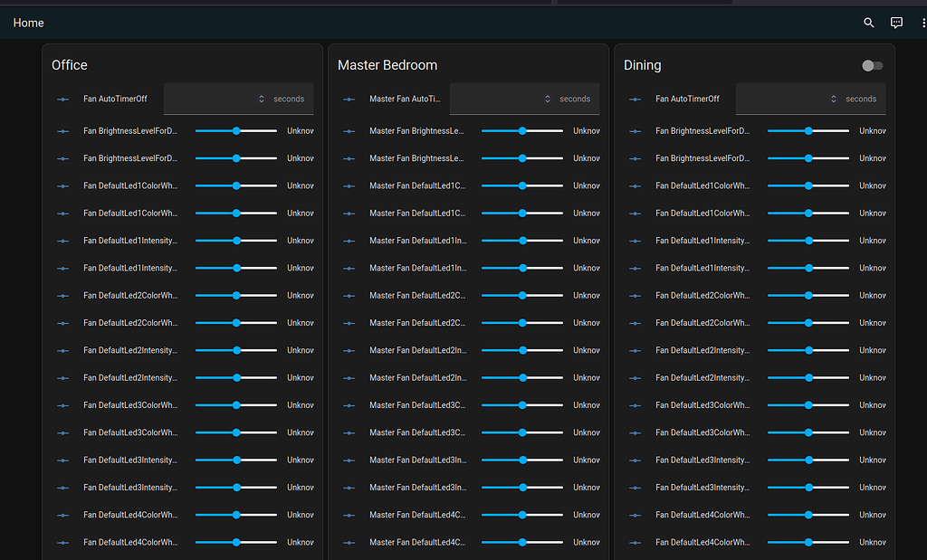Click the entity icon next to Master Fan DefaultLed4C
The image size is (927, 560).
pos(349,515)
